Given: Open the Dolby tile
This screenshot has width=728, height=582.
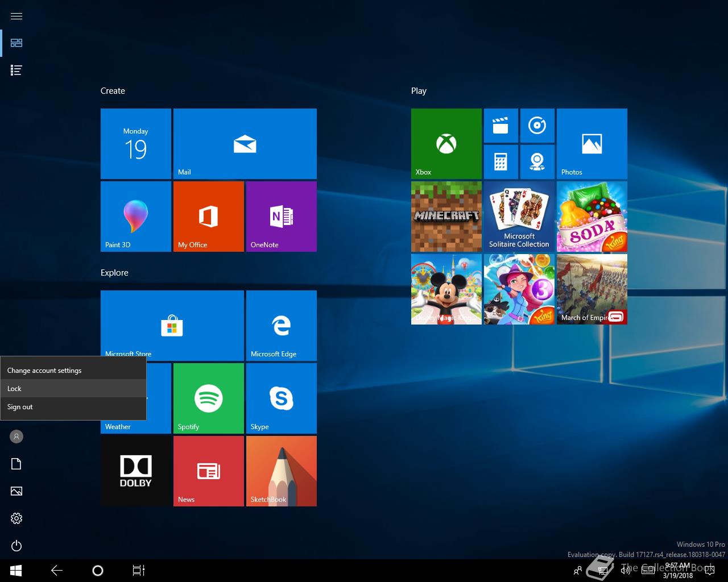Looking at the screenshot, I should point(136,471).
